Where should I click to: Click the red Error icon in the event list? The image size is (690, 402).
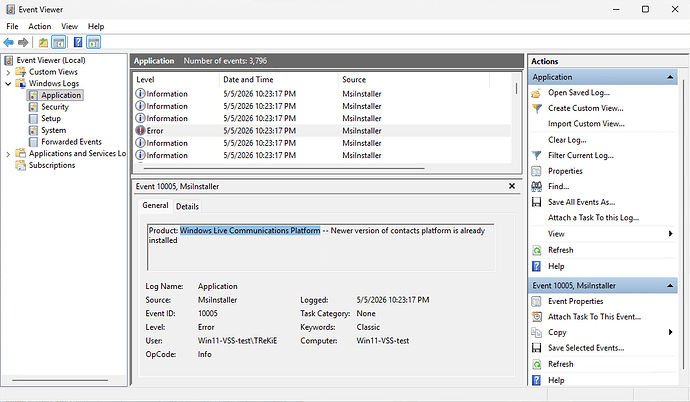click(140, 131)
